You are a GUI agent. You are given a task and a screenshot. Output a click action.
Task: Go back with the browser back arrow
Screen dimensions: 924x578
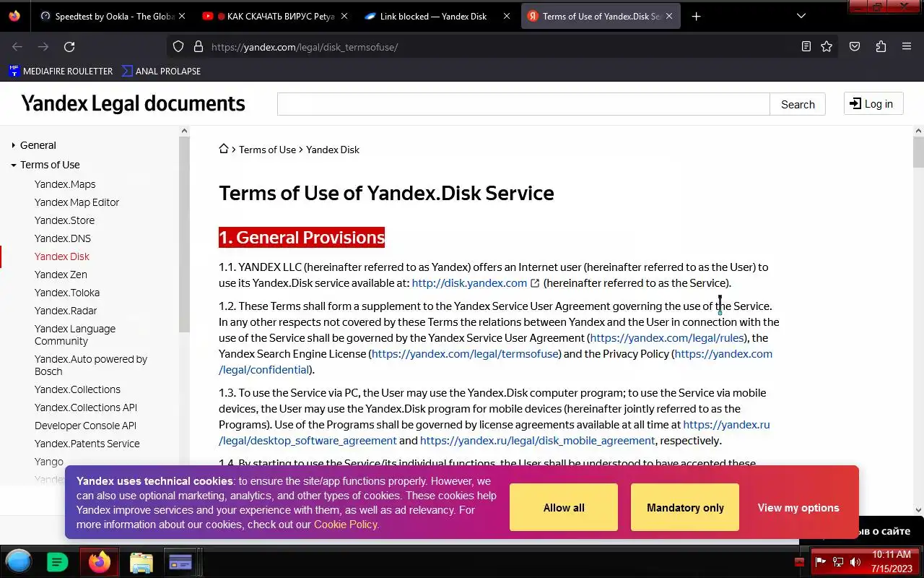pyautogui.click(x=17, y=47)
